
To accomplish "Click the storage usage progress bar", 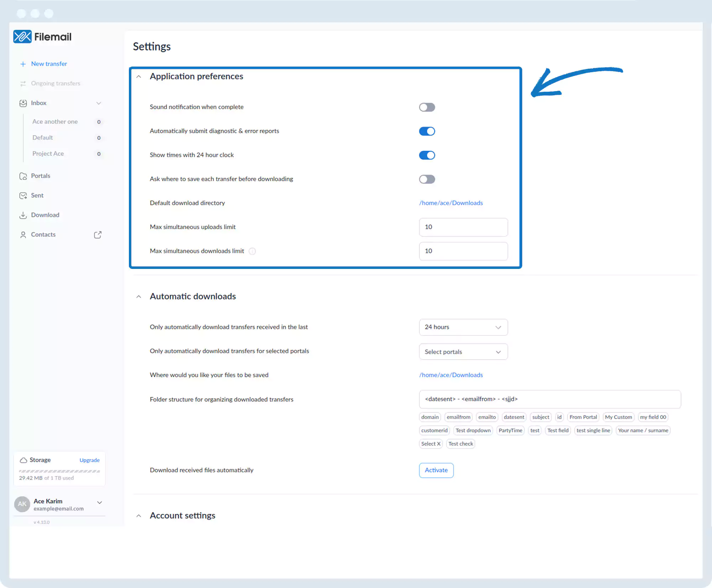I will point(59,471).
